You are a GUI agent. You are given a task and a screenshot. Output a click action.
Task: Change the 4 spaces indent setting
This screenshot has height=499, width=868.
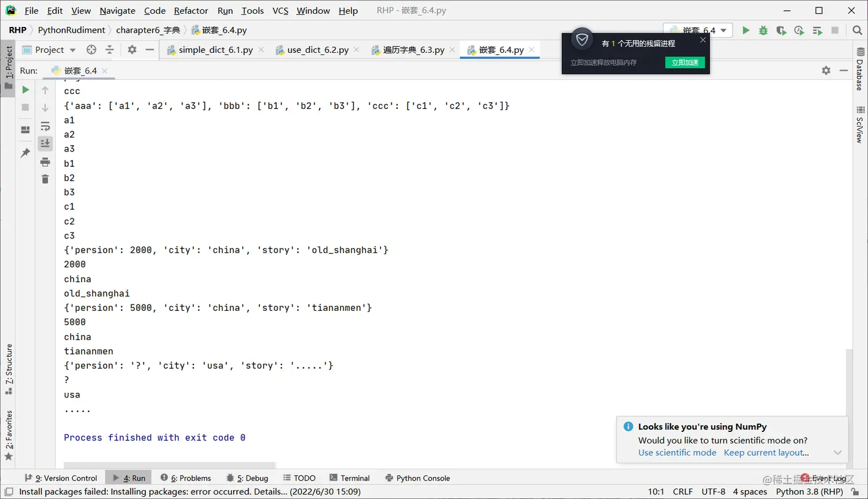[x=750, y=492]
